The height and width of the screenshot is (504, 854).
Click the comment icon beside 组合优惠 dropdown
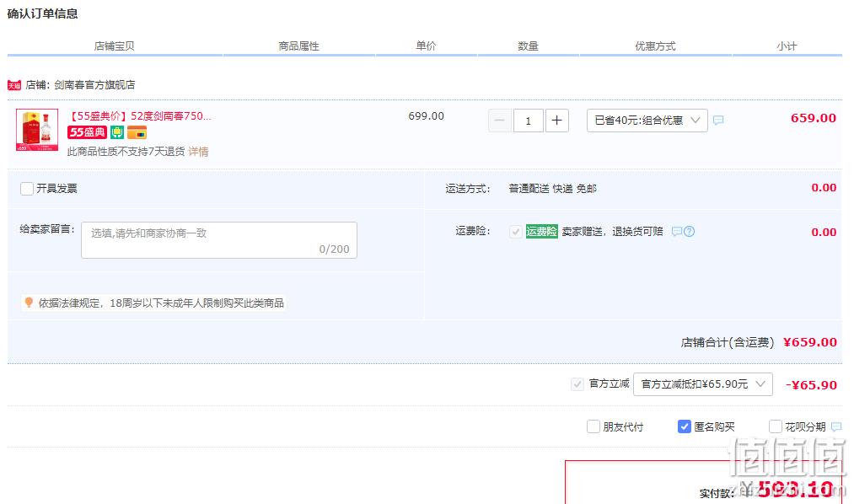718,121
